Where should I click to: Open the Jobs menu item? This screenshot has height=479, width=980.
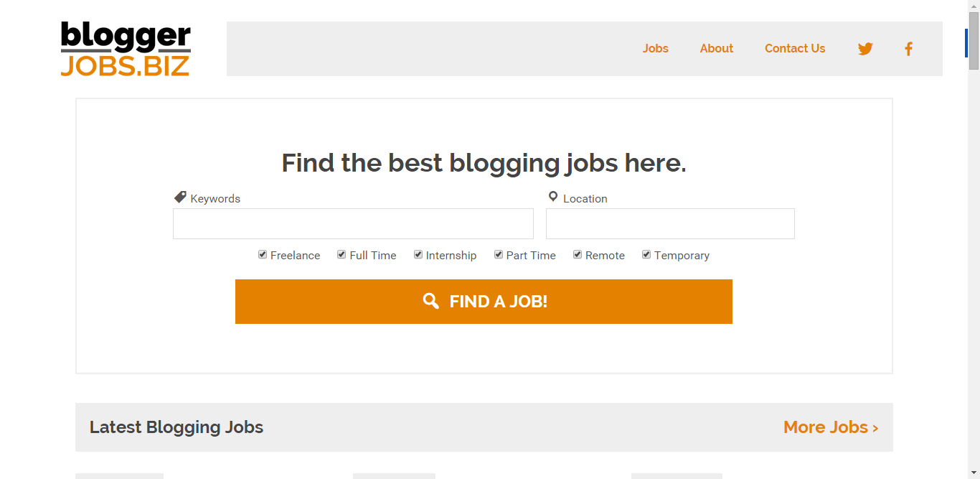(656, 49)
